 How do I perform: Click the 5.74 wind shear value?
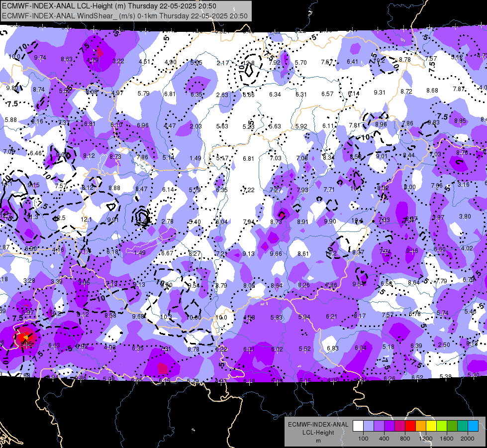[442, 313]
